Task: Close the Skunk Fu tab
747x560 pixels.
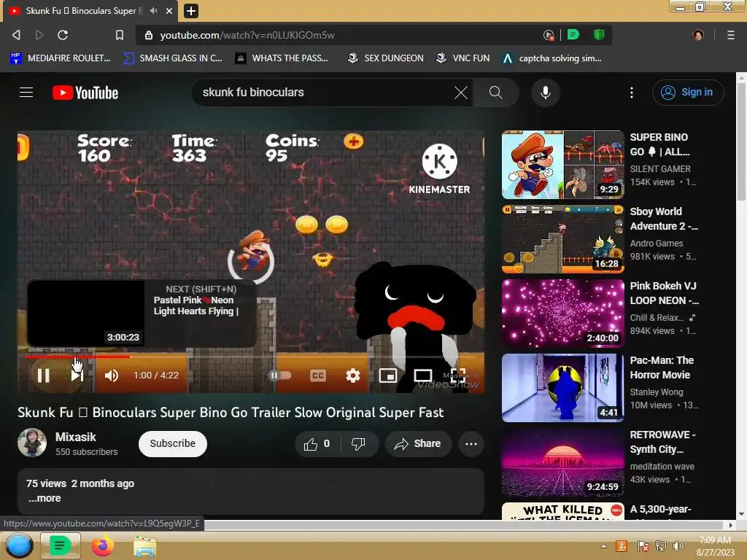Action: point(169,10)
